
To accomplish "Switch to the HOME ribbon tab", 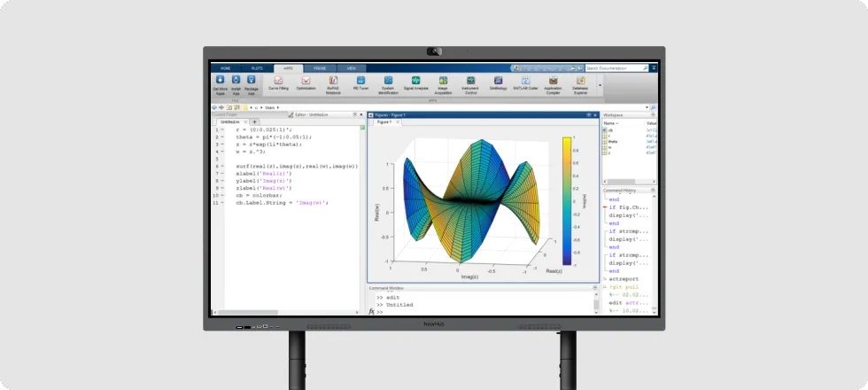I will tap(226, 68).
